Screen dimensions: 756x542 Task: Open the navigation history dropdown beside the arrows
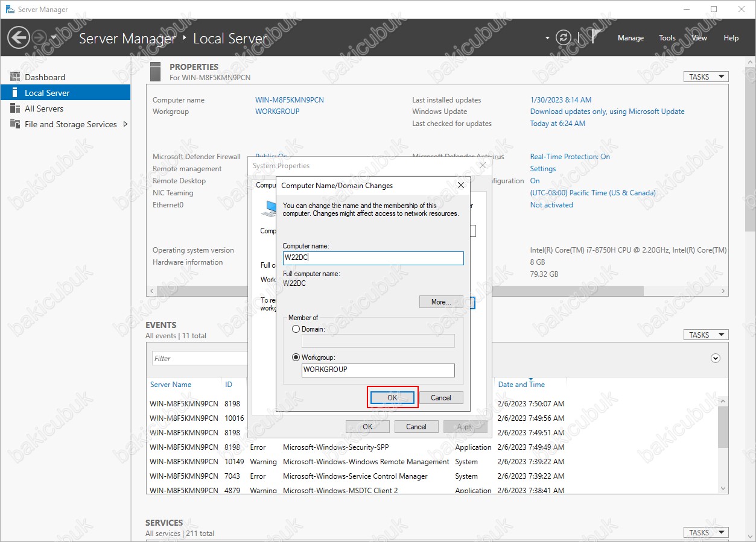pyautogui.click(x=54, y=37)
